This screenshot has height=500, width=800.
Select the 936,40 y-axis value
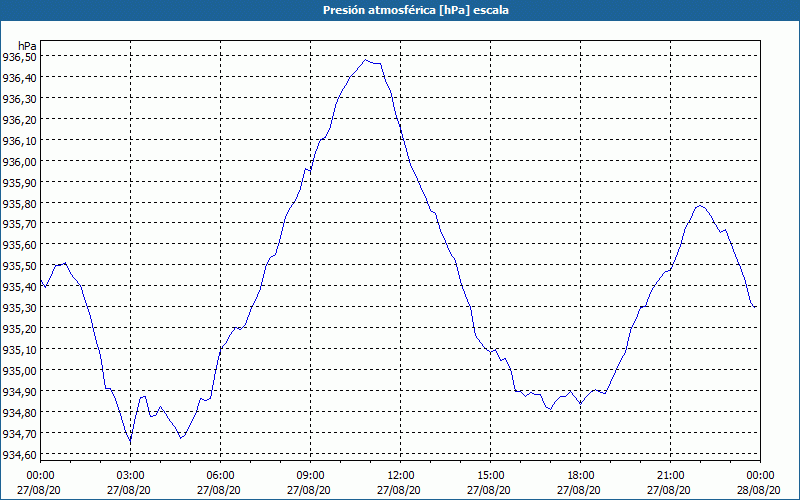pyautogui.click(x=19, y=78)
